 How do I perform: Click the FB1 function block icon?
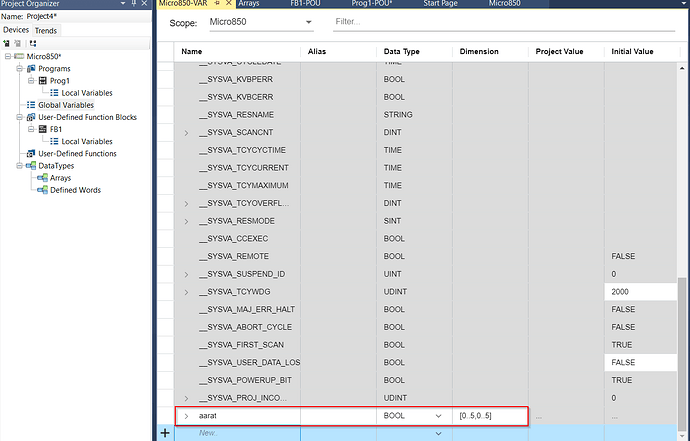point(43,129)
